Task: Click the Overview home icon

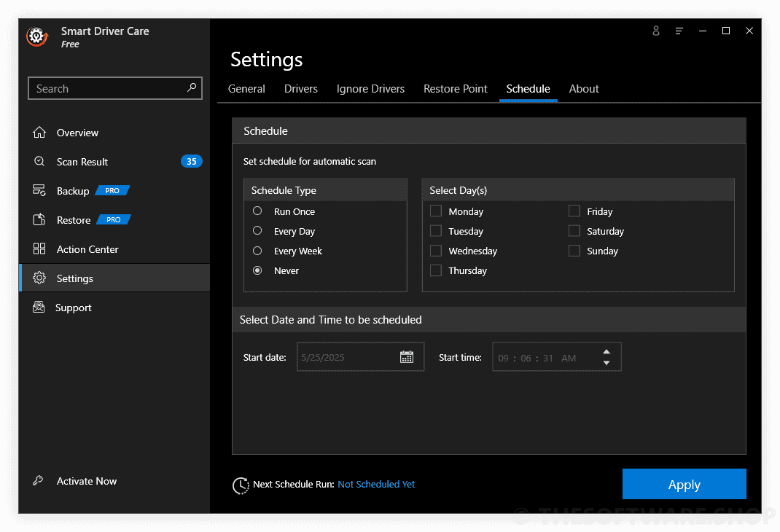Action: (39, 132)
